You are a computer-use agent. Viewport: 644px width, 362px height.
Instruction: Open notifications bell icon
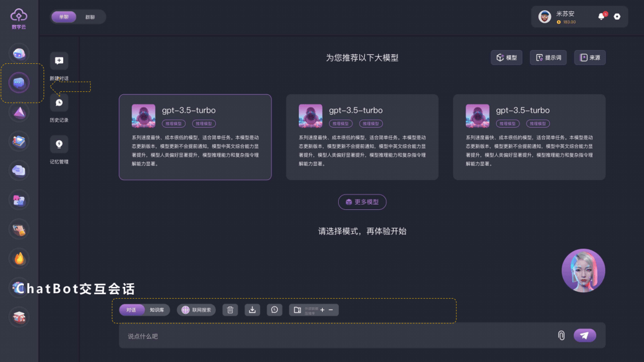(601, 17)
